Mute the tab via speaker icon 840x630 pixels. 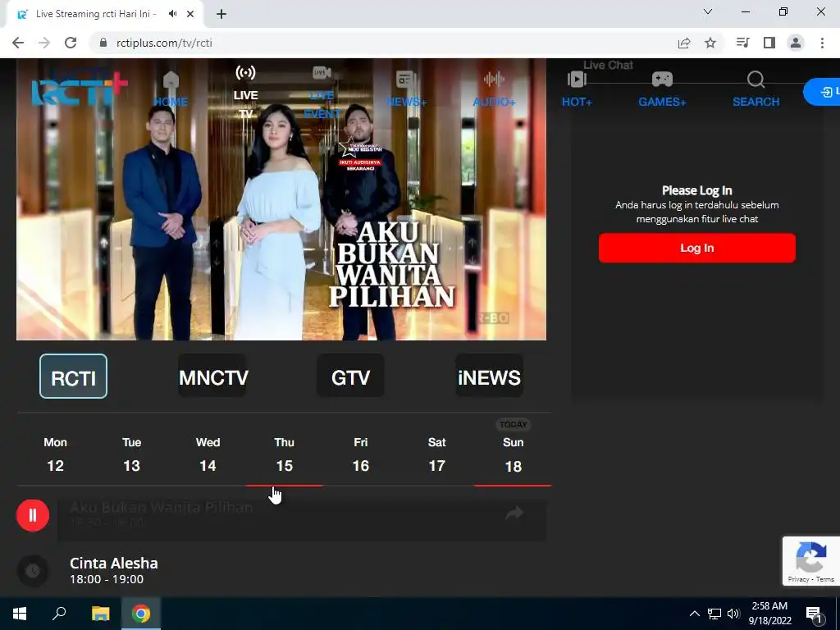(x=172, y=14)
